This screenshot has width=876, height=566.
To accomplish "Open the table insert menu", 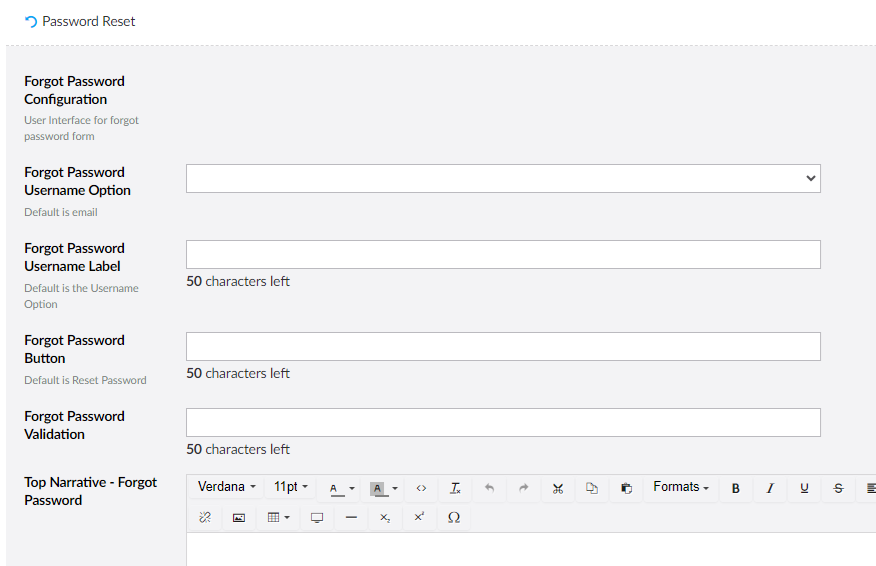I will (x=278, y=518).
